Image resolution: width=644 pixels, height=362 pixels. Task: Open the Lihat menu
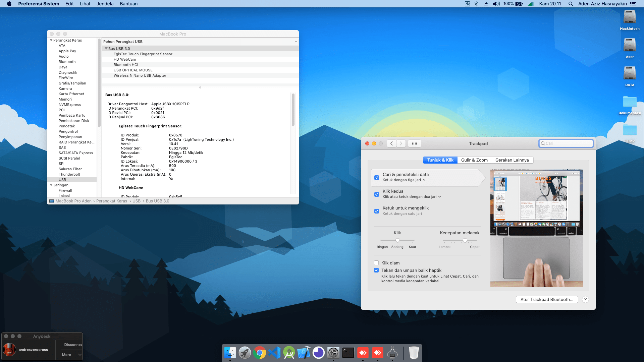pyautogui.click(x=85, y=4)
